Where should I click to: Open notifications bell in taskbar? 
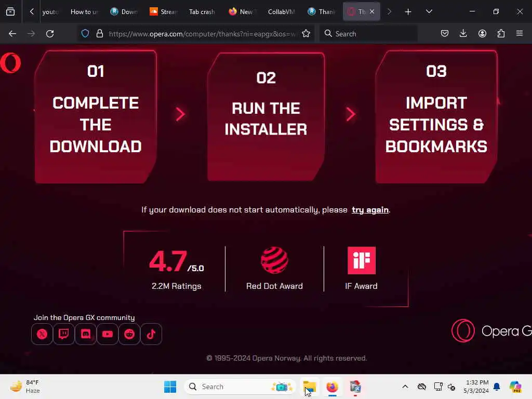(497, 387)
